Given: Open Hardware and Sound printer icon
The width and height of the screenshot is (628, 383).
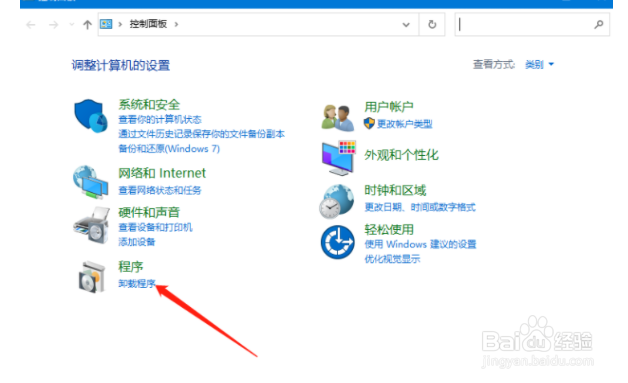Looking at the screenshot, I should [x=91, y=226].
